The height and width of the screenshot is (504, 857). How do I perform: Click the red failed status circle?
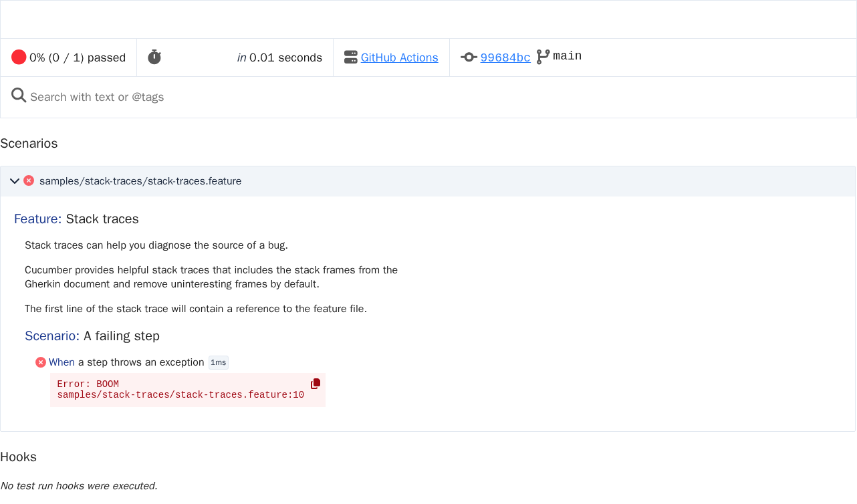(x=19, y=57)
